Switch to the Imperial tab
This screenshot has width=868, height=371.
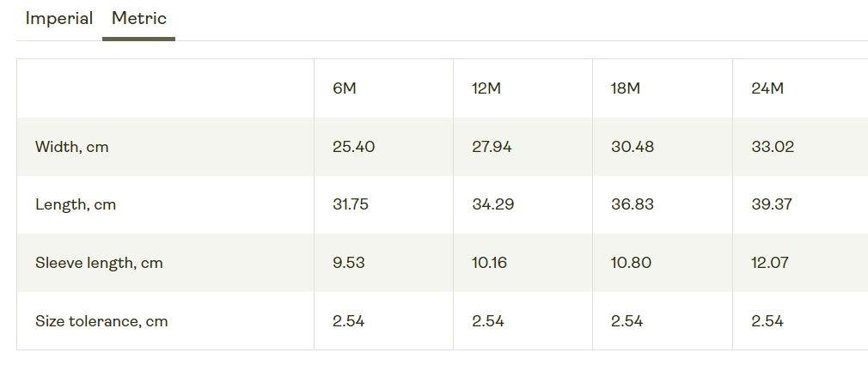58,19
